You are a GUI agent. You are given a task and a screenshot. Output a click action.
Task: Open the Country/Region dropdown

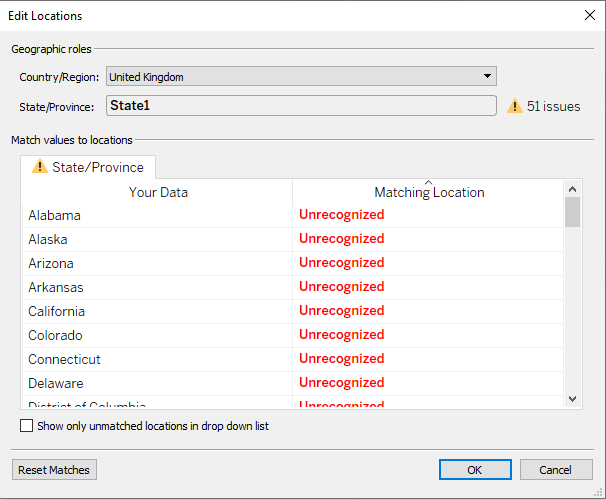point(487,76)
